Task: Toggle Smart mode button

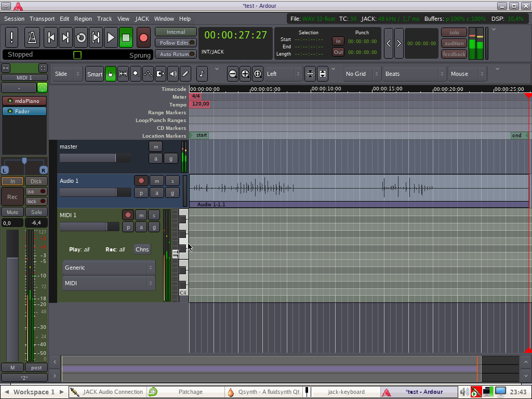Action: click(x=95, y=74)
